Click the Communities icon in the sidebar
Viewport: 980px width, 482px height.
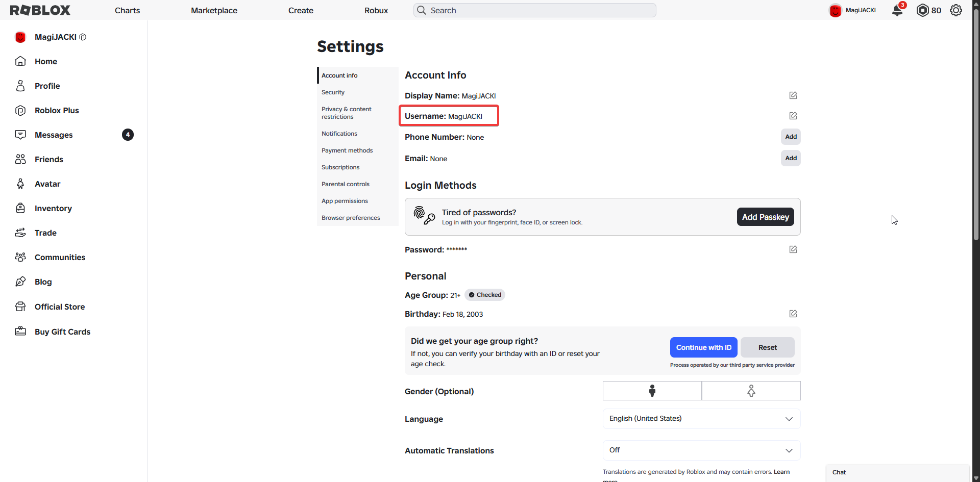coord(20,257)
